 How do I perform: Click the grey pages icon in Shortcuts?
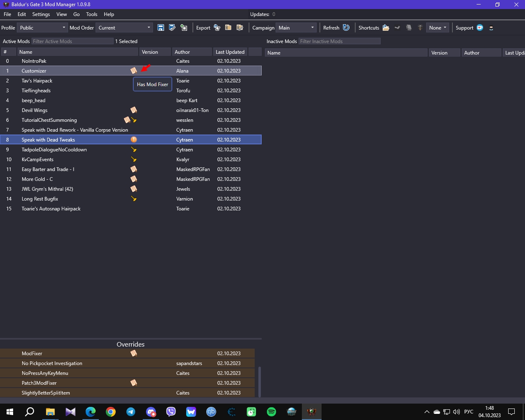click(x=409, y=27)
